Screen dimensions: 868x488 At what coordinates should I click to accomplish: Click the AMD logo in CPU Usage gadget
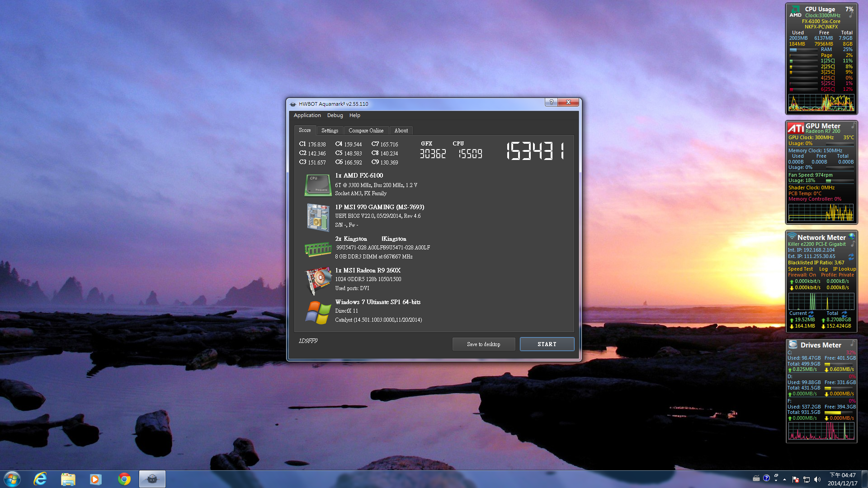[x=795, y=12]
